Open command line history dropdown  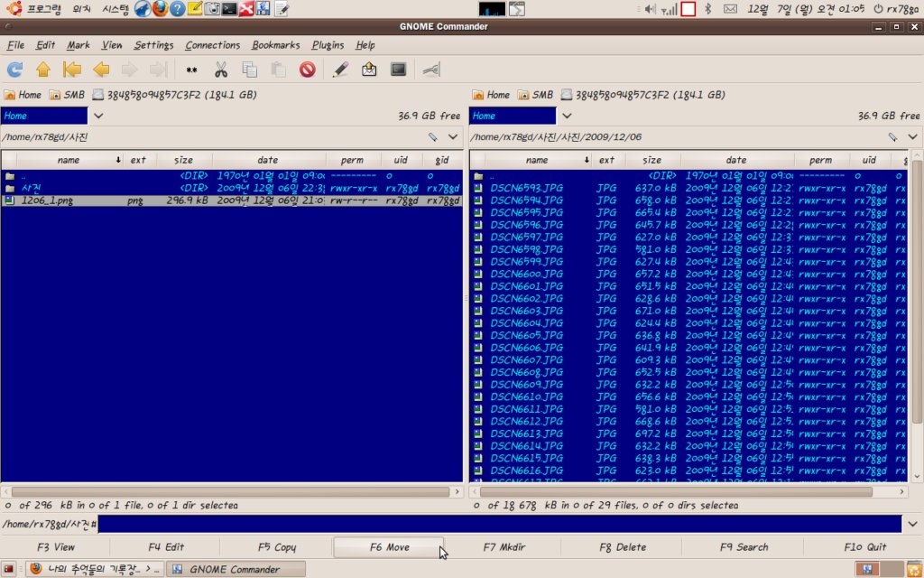click(x=913, y=524)
